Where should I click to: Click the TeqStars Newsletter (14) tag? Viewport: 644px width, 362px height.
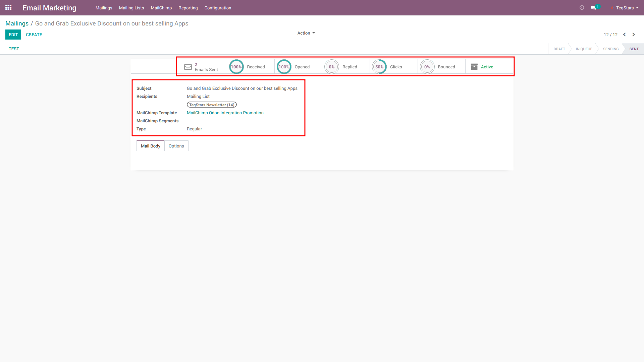coord(212,105)
